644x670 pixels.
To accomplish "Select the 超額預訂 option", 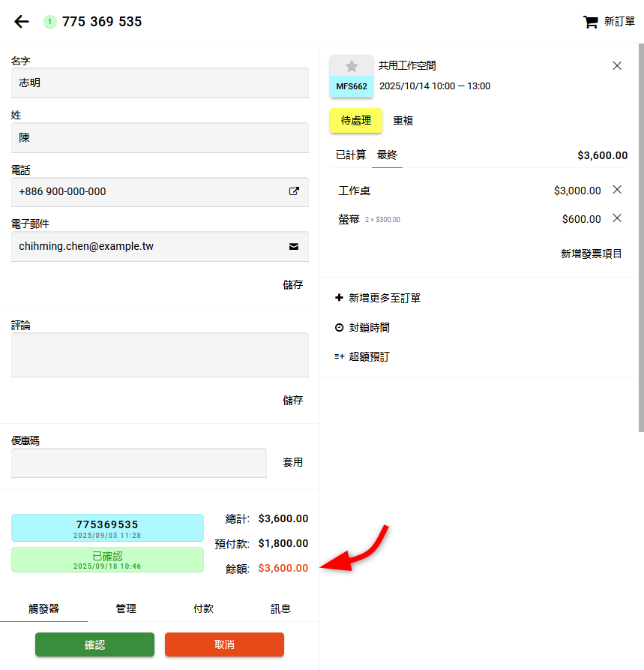I will (x=362, y=356).
